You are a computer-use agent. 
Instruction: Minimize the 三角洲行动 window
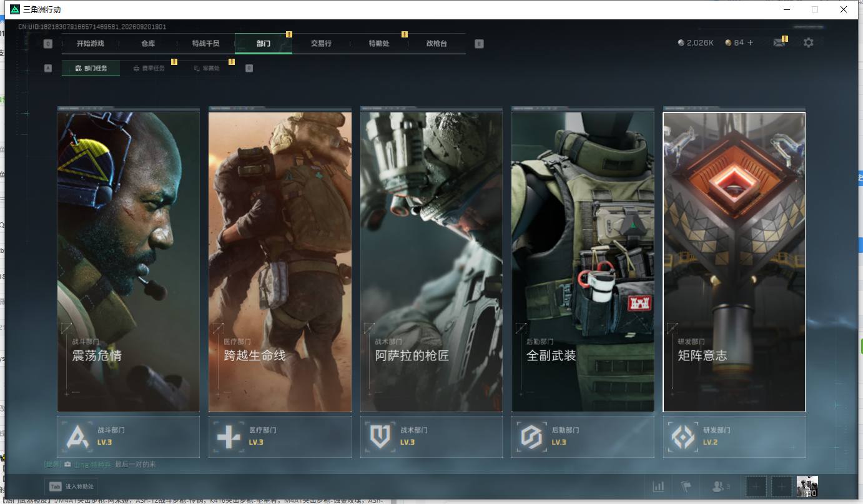(786, 9)
